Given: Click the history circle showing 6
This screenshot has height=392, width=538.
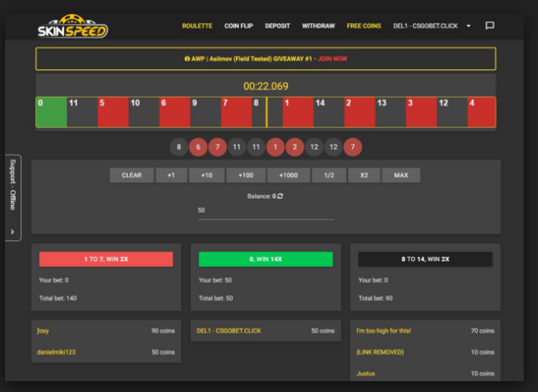Looking at the screenshot, I should point(198,147).
